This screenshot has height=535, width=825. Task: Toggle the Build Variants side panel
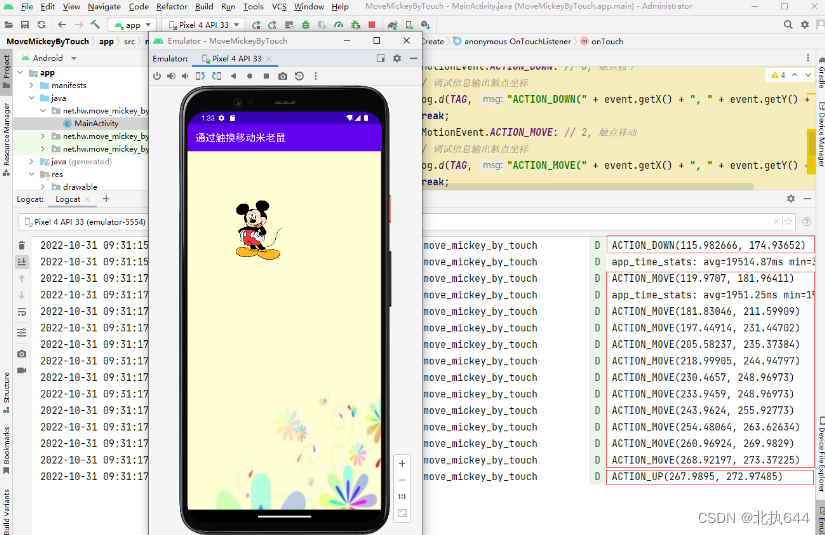pos(6,511)
